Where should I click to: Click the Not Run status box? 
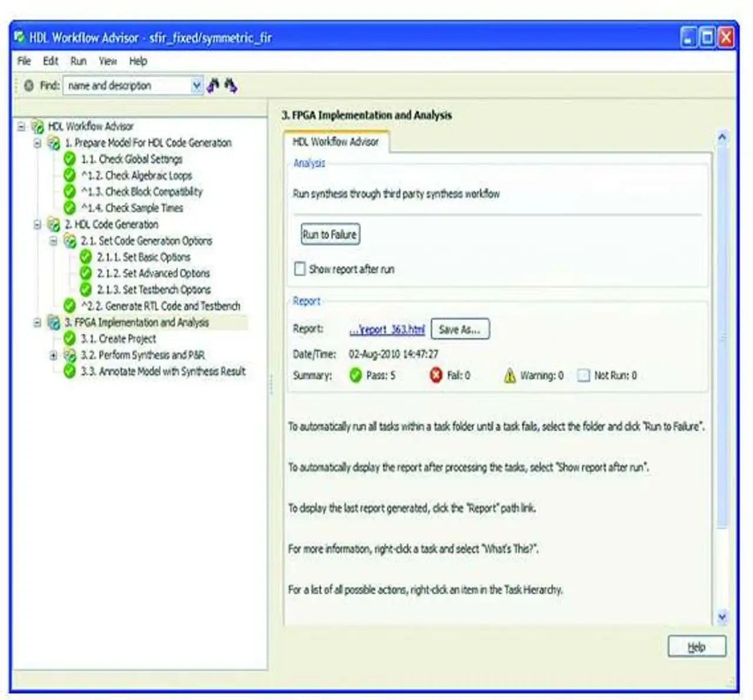(584, 375)
